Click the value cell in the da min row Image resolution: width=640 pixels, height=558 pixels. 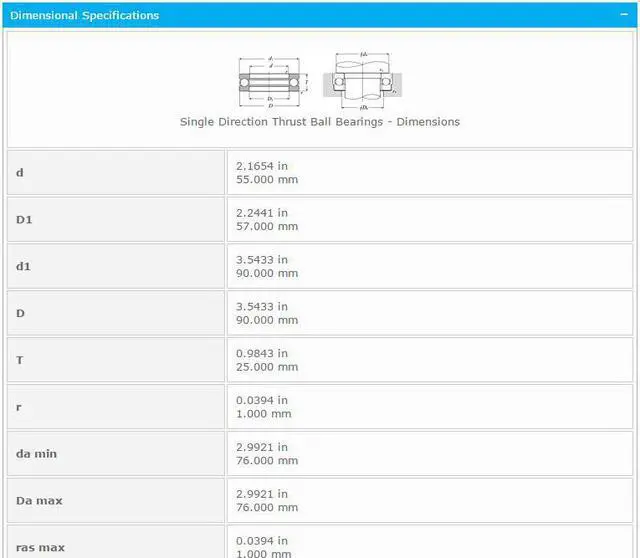[x=430, y=454]
